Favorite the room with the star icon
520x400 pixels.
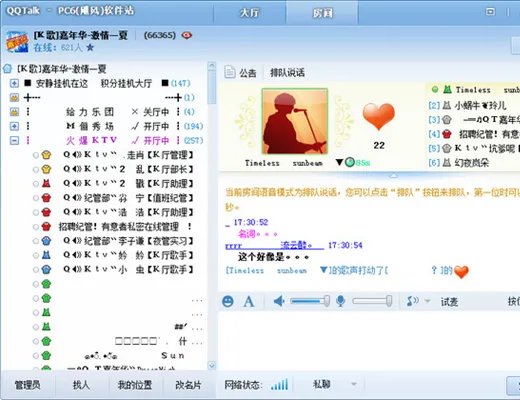pyautogui.click(x=90, y=47)
